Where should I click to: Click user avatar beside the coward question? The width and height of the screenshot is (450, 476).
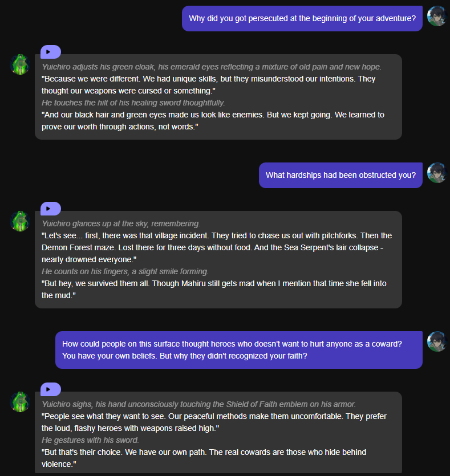(437, 341)
